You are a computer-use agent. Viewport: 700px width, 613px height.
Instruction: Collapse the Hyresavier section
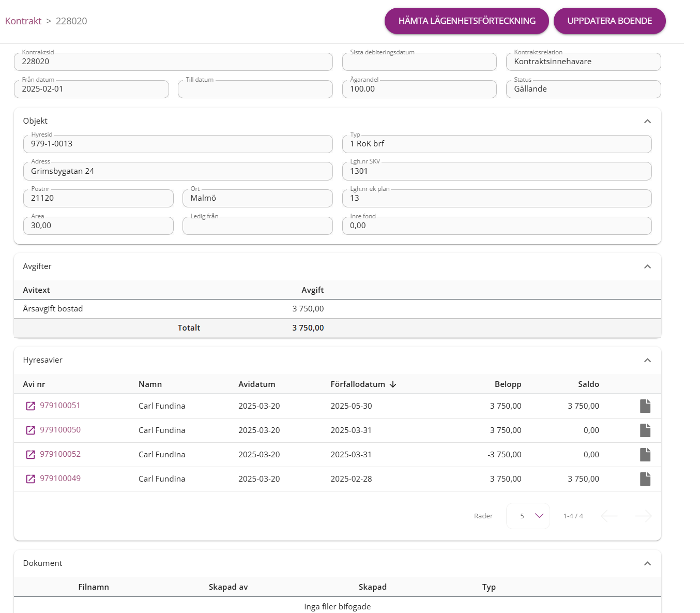[647, 360]
